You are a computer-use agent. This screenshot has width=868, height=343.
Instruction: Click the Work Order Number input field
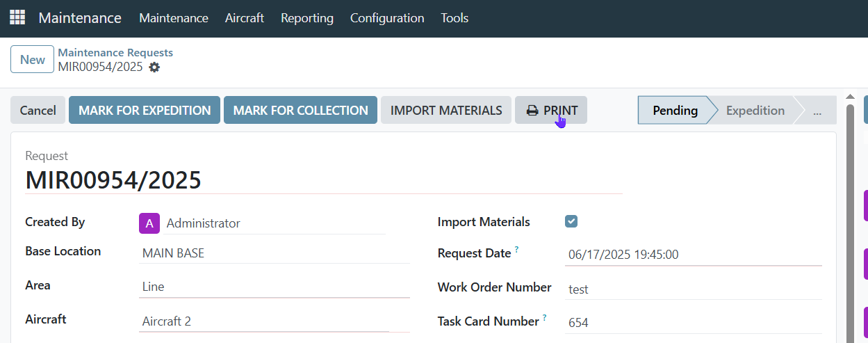coord(694,289)
